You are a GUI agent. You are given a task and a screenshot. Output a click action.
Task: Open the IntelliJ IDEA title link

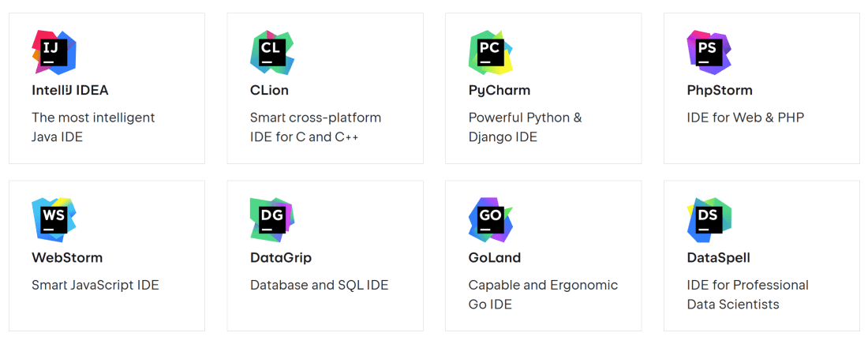click(x=70, y=90)
